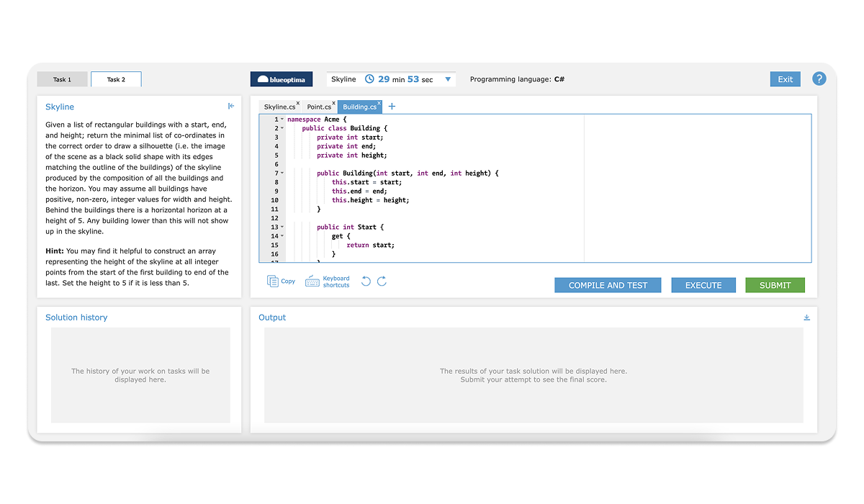Click the Output panel heading
This screenshot has height=504, width=864.
(272, 318)
